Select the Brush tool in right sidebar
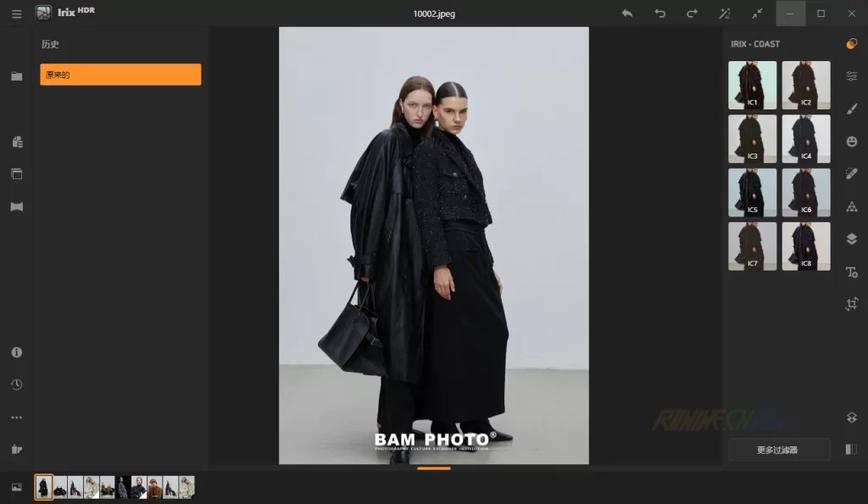This screenshot has width=868, height=504. coord(851,109)
